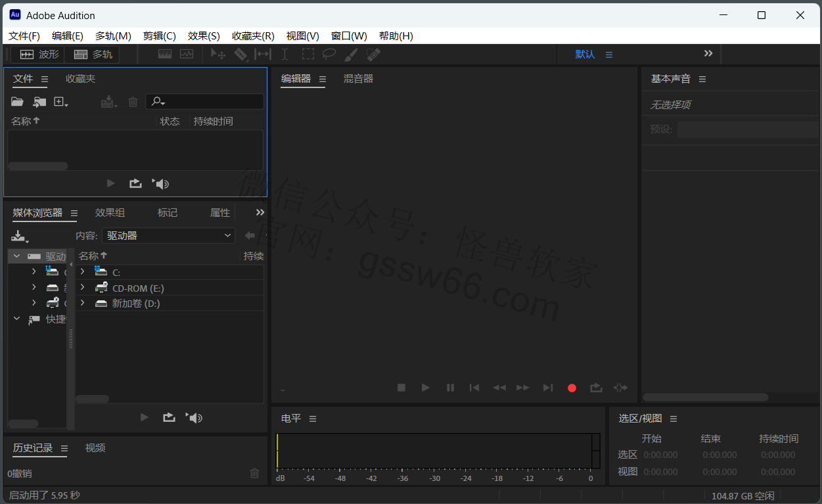Click the pause button in editor transport

coord(450,388)
